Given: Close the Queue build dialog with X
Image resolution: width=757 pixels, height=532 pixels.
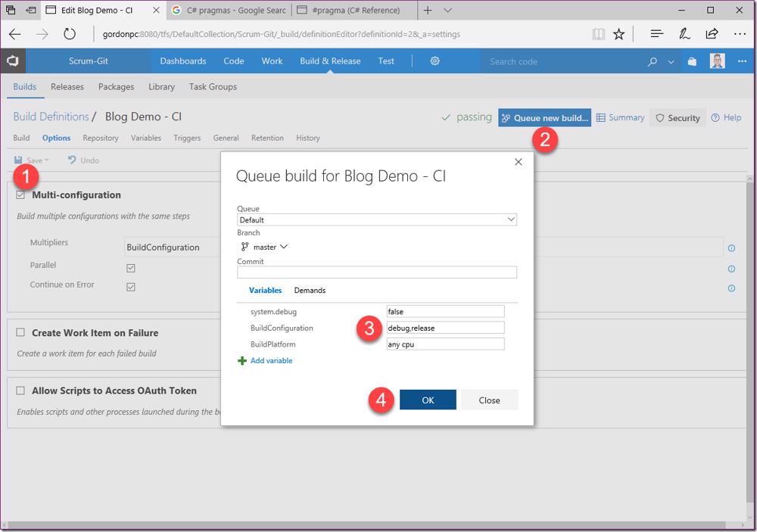Looking at the screenshot, I should pyautogui.click(x=519, y=162).
